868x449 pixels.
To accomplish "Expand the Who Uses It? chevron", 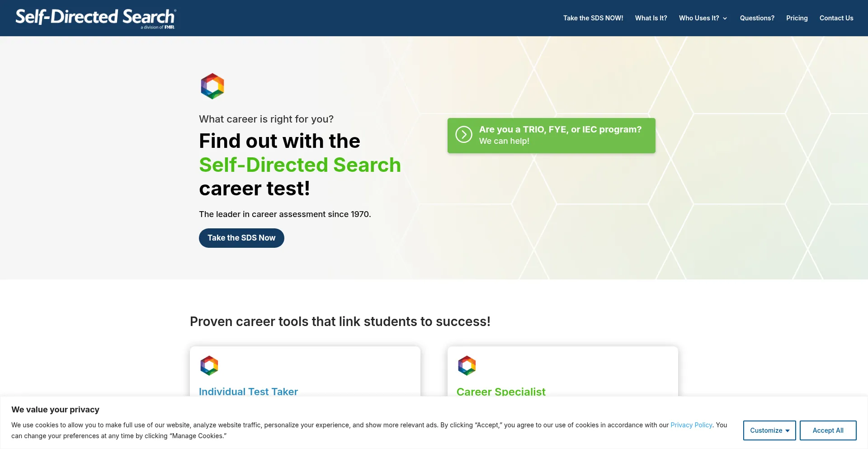I will 725,19.
